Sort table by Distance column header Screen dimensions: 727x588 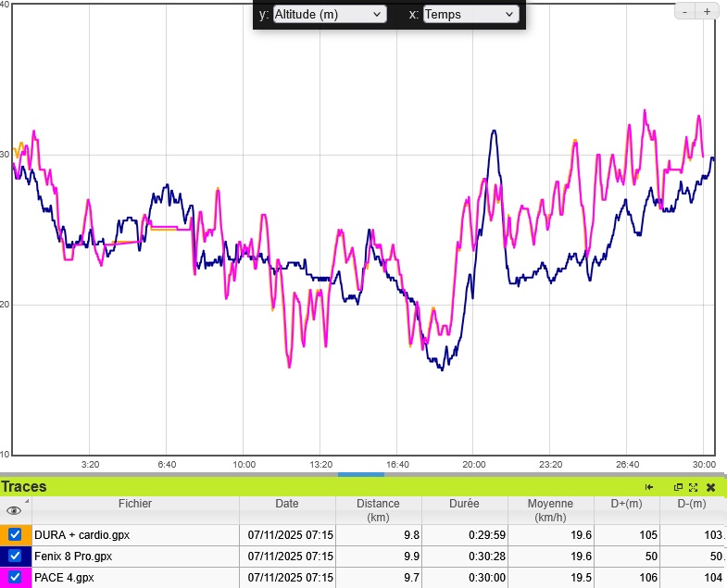[x=377, y=509]
